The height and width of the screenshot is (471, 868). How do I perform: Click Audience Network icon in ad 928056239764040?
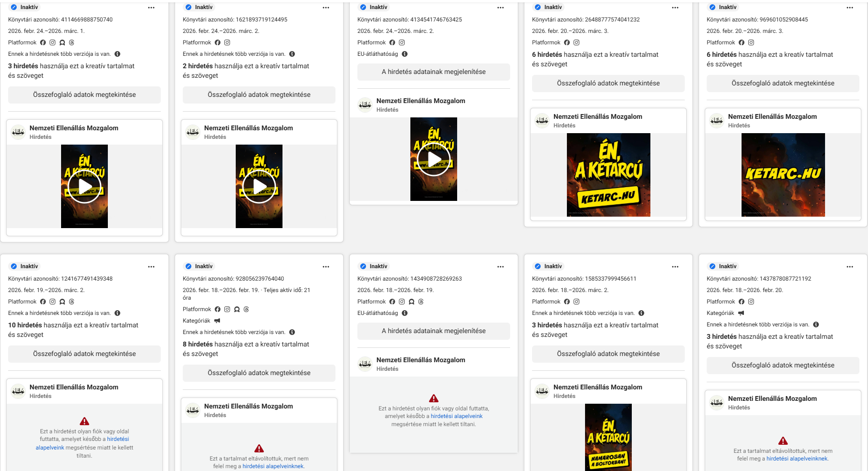237,309
